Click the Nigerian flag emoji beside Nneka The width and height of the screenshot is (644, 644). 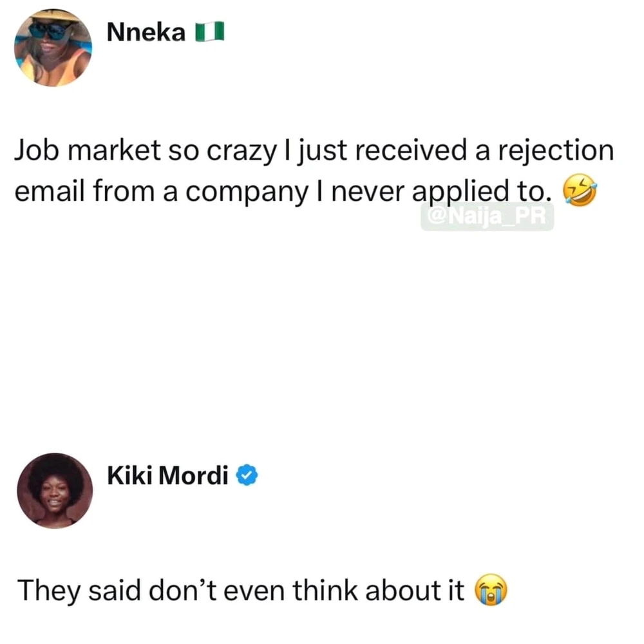[209, 32]
